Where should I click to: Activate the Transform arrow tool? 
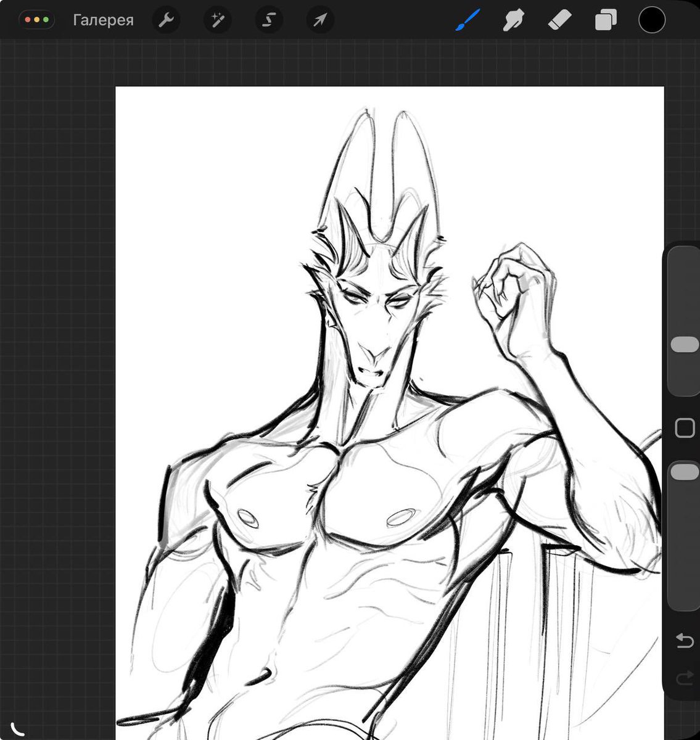320,20
